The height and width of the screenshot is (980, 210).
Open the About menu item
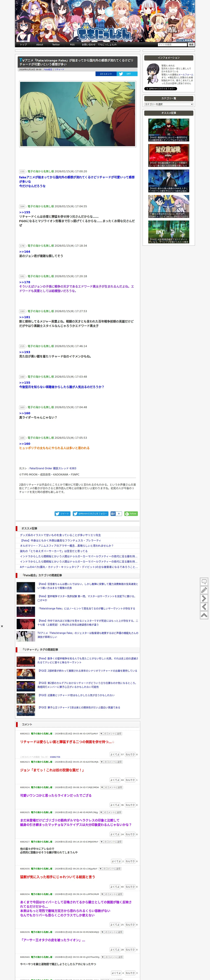tap(40, 45)
